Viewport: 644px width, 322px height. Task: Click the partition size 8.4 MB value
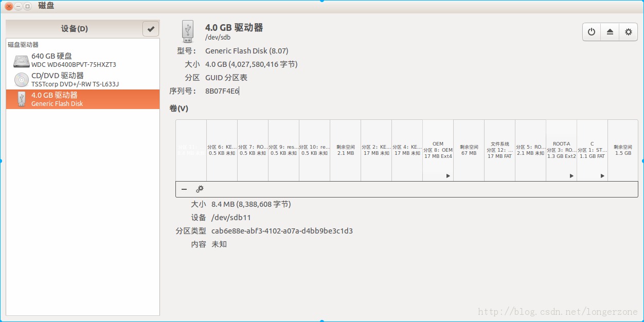coord(251,204)
